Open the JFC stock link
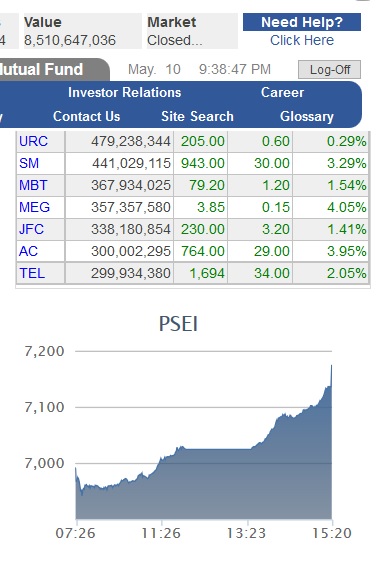Viewport: 390px width, 562px height. click(31, 229)
